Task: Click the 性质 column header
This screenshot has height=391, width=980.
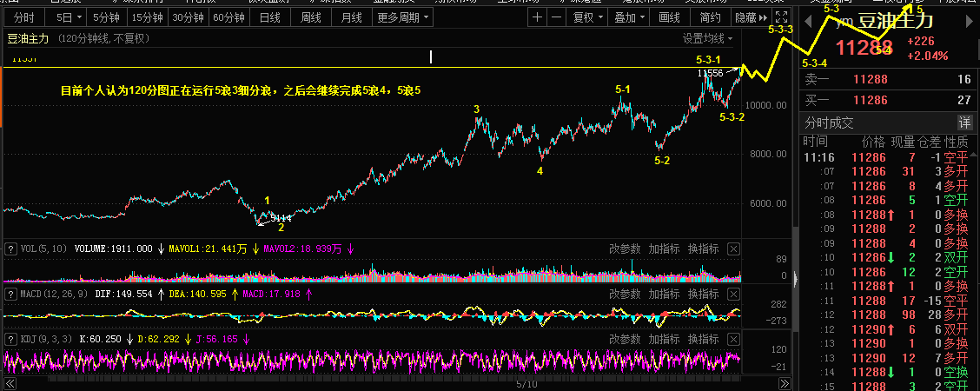Action: point(957,142)
